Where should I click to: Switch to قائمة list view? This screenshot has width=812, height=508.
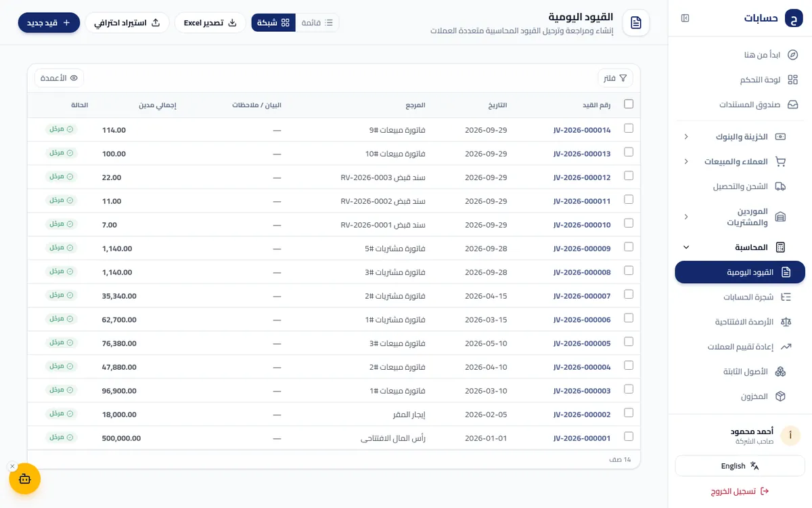tap(317, 22)
